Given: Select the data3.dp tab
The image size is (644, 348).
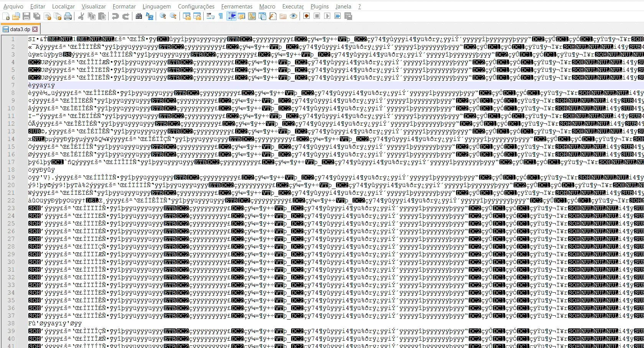Looking at the screenshot, I should coord(20,29).
